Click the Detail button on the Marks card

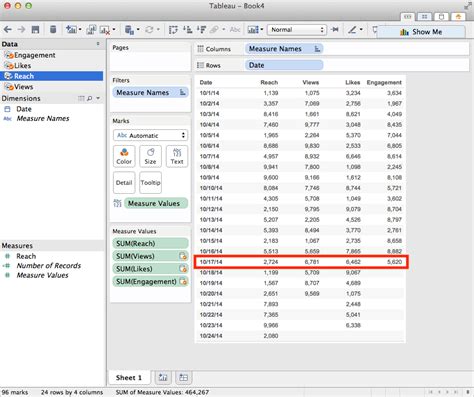click(x=124, y=183)
